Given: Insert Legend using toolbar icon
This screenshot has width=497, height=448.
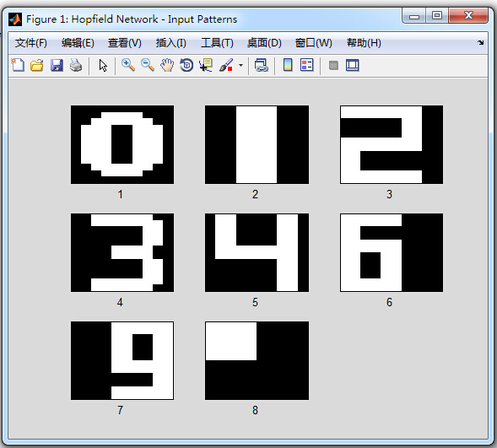Looking at the screenshot, I should click(x=307, y=65).
